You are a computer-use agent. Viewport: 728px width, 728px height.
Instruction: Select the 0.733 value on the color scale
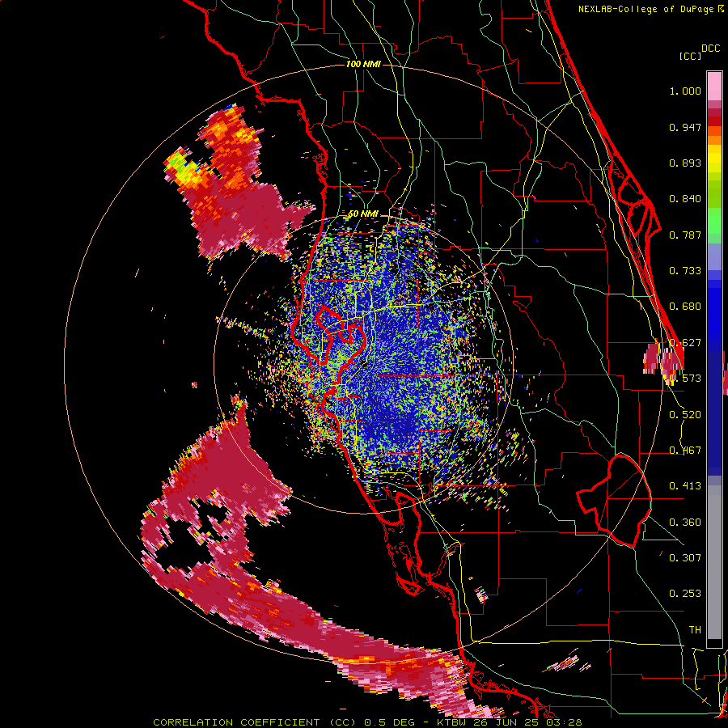pos(685,271)
